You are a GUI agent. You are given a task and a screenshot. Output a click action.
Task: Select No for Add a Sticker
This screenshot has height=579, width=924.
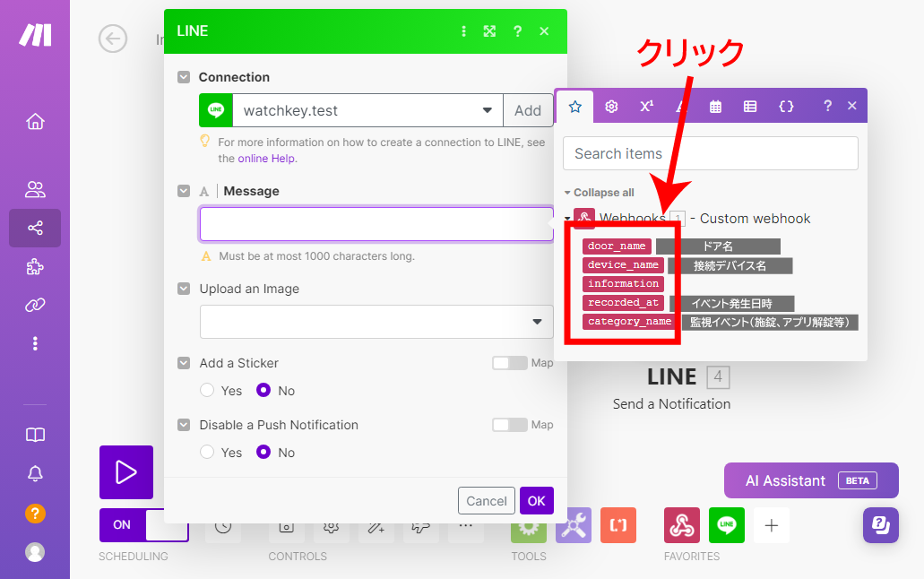[x=263, y=390]
